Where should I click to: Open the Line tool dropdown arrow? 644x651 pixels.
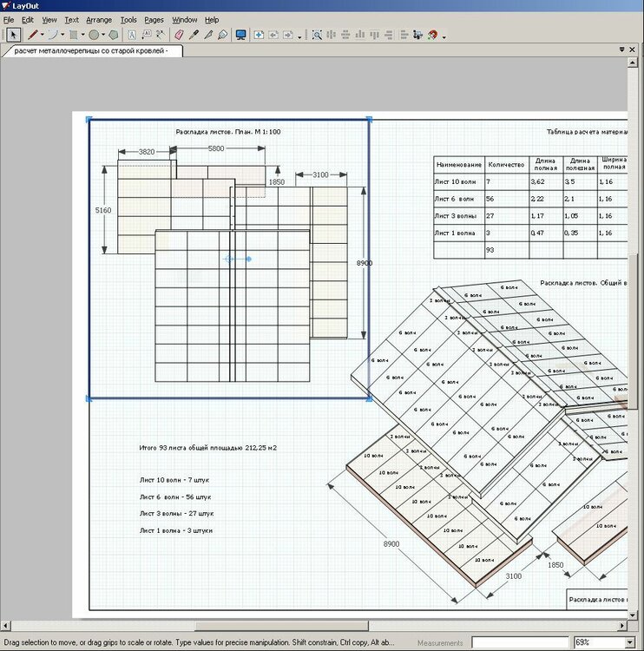43,36
